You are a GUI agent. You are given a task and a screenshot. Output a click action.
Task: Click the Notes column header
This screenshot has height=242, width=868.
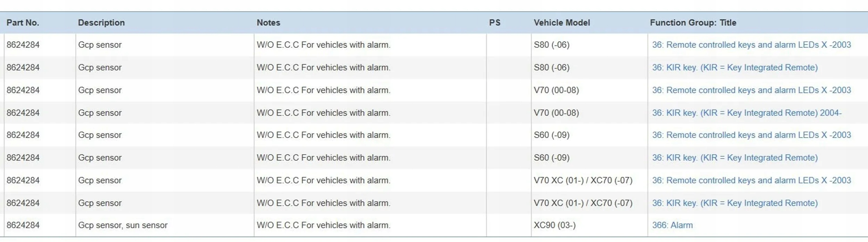[268, 23]
